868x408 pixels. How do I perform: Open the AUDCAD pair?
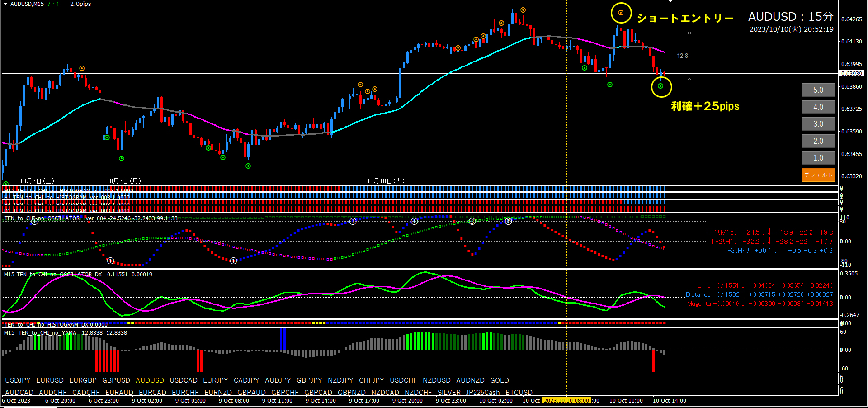tap(19, 393)
